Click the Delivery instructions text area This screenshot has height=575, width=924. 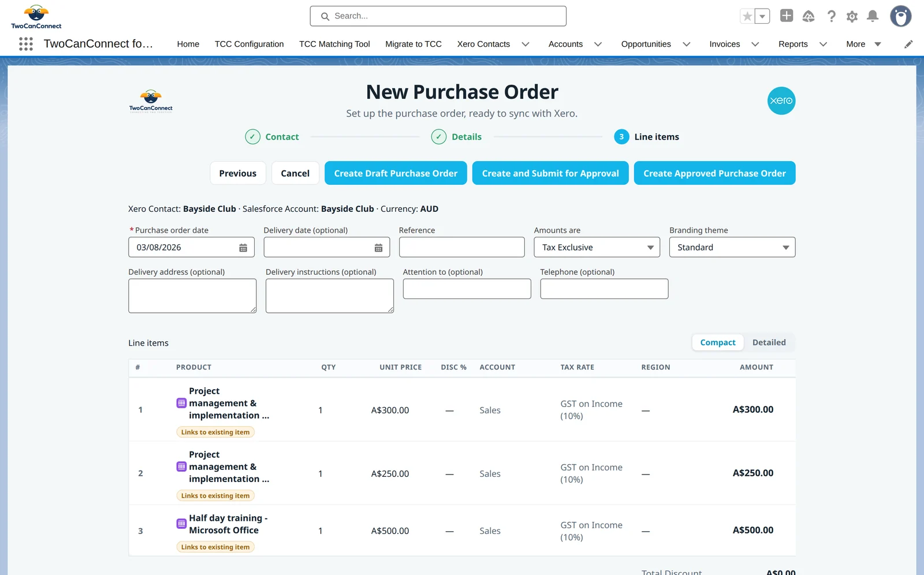pyautogui.click(x=330, y=296)
